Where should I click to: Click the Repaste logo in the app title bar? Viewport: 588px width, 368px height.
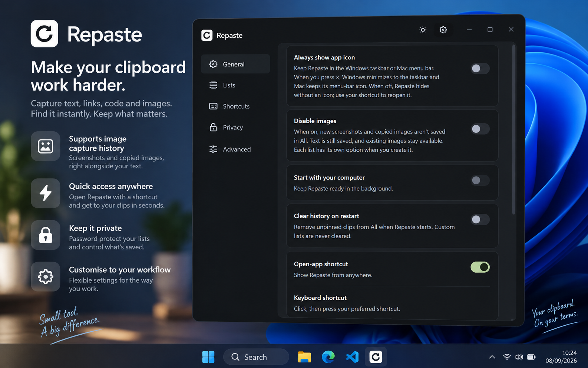(x=207, y=35)
